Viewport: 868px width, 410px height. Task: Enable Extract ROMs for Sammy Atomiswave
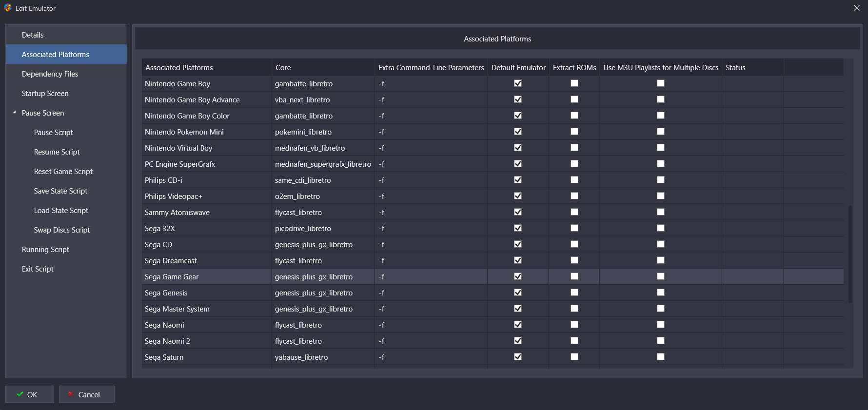[x=574, y=212]
